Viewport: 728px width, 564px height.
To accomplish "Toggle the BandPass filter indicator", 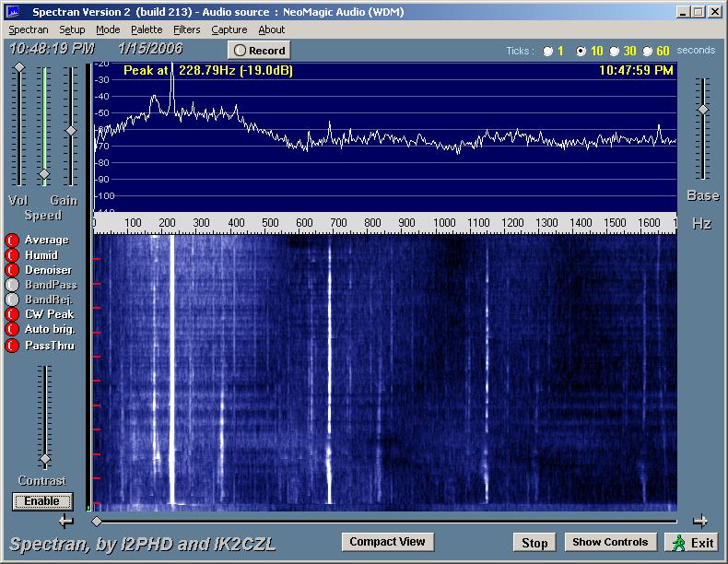I will 12,285.
